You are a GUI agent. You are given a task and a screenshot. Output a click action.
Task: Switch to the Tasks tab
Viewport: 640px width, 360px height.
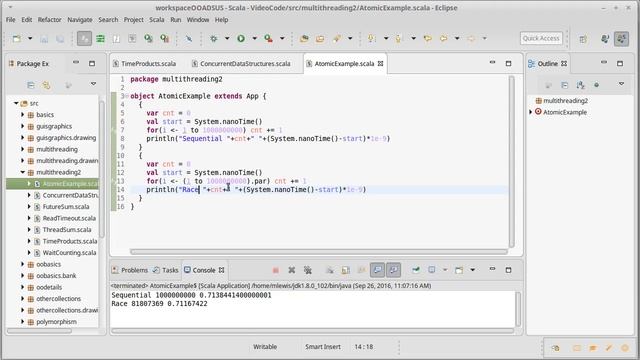(166, 270)
